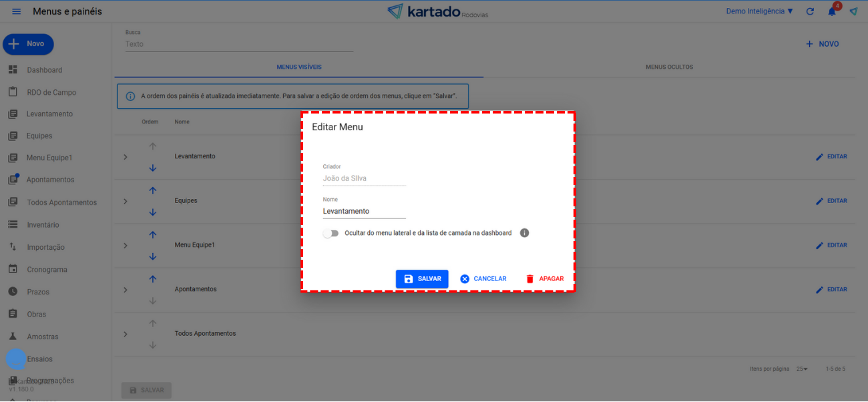Select the Cronograma calendar icon

[13, 270]
